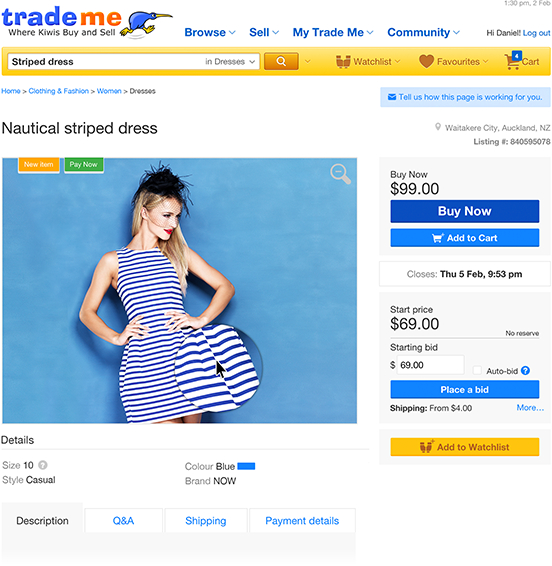
Task: Click the Buy Now button
Action: (x=465, y=211)
